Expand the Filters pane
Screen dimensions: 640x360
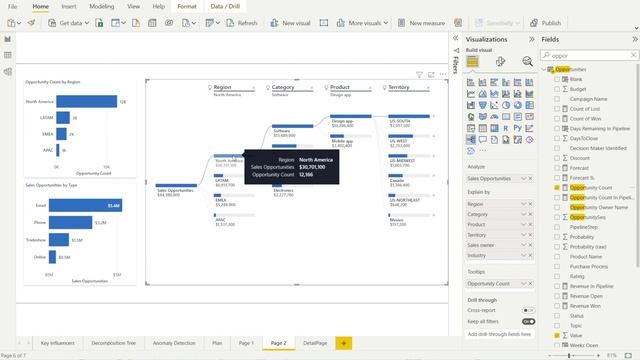(456, 38)
